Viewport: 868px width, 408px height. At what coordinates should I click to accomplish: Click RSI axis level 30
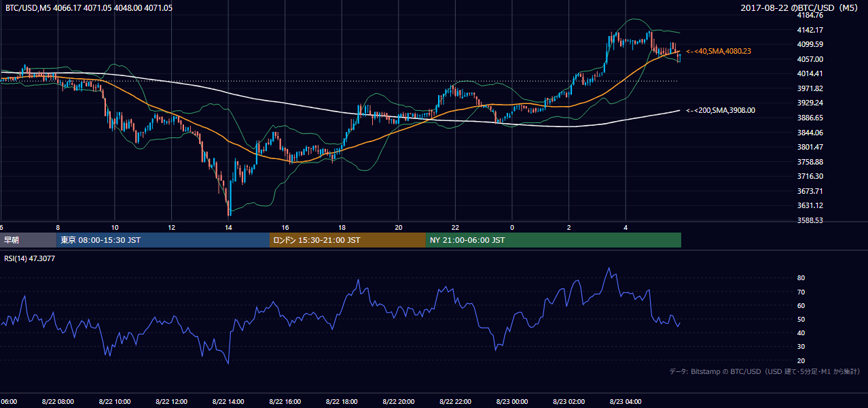pyautogui.click(x=801, y=347)
